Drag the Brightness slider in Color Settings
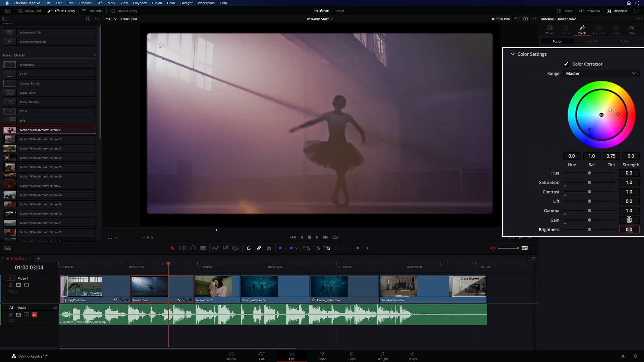644x362 pixels. coord(590,229)
